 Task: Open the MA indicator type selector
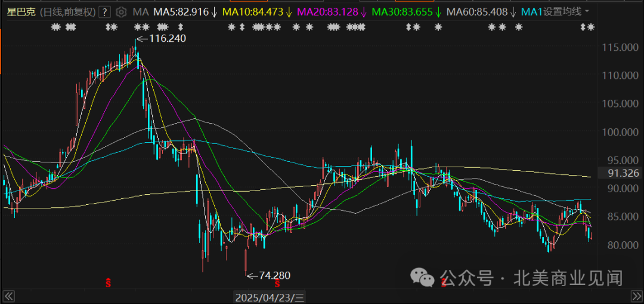click(141, 11)
